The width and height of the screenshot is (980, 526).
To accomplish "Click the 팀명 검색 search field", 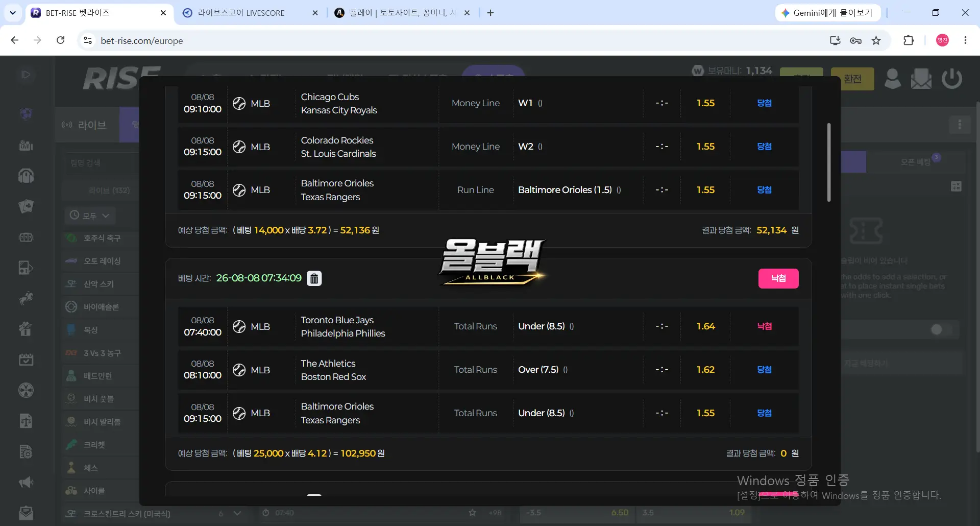I will (102, 163).
